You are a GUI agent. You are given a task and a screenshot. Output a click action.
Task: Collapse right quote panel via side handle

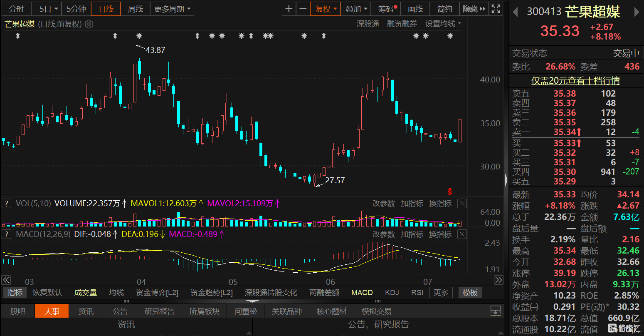click(506, 180)
